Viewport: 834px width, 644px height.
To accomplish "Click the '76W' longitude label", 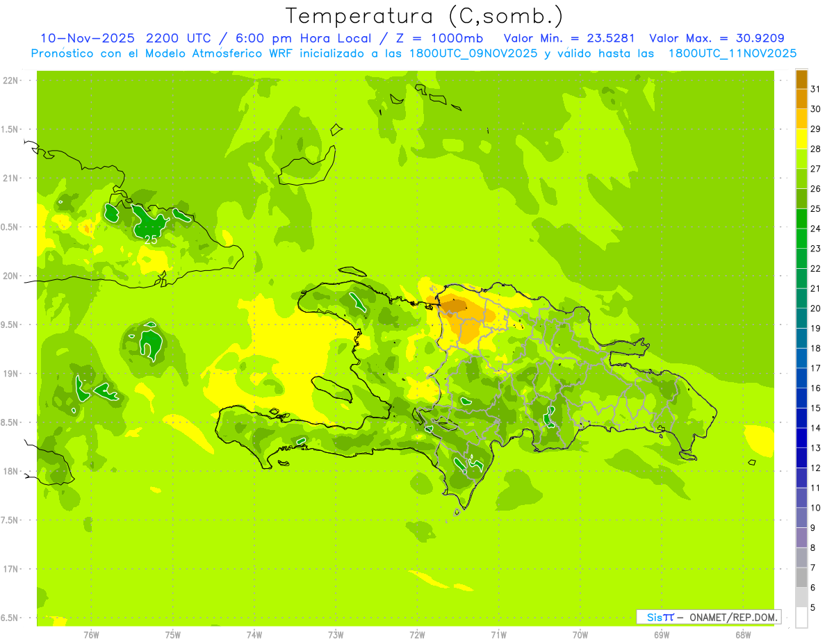I will [x=91, y=635].
